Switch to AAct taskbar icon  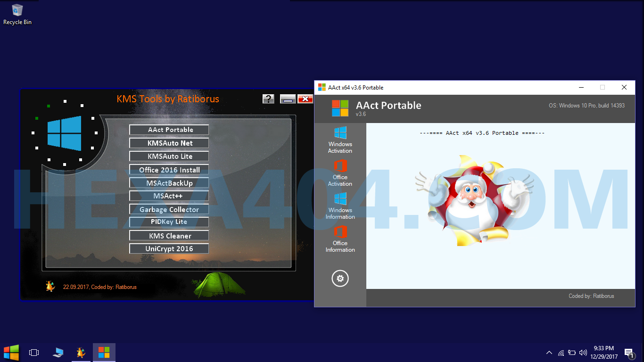104,352
